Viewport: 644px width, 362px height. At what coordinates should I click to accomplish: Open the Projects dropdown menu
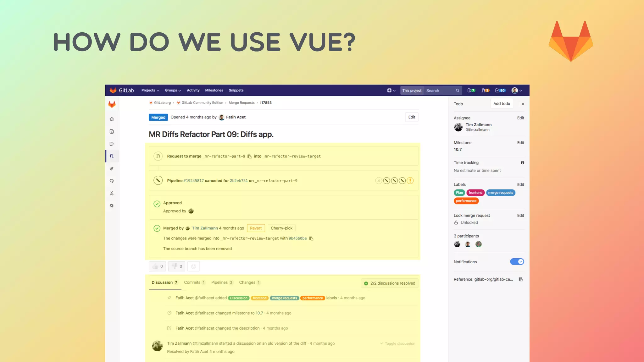pyautogui.click(x=150, y=90)
